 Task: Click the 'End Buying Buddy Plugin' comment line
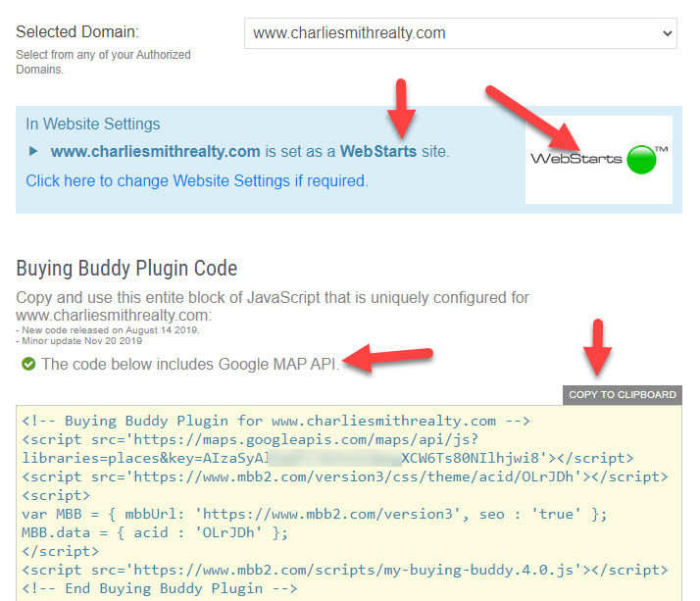pyautogui.click(x=160, y=588)
